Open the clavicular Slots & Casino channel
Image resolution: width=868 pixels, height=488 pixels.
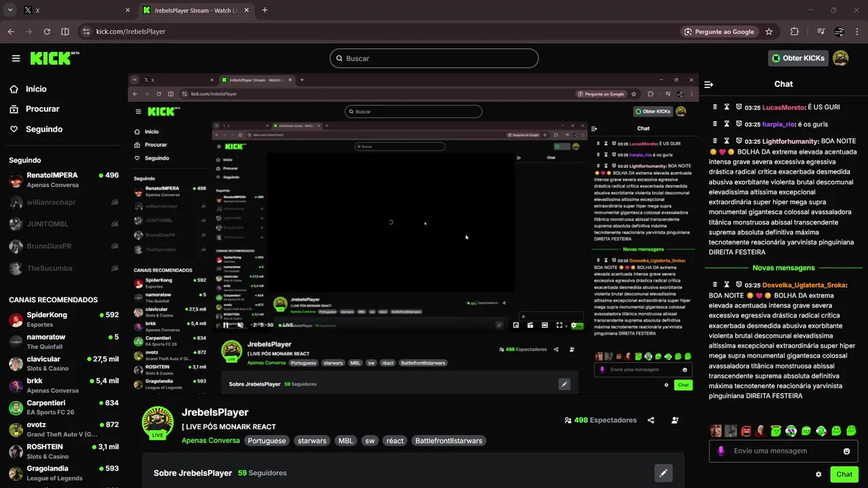tap(64, 363)
